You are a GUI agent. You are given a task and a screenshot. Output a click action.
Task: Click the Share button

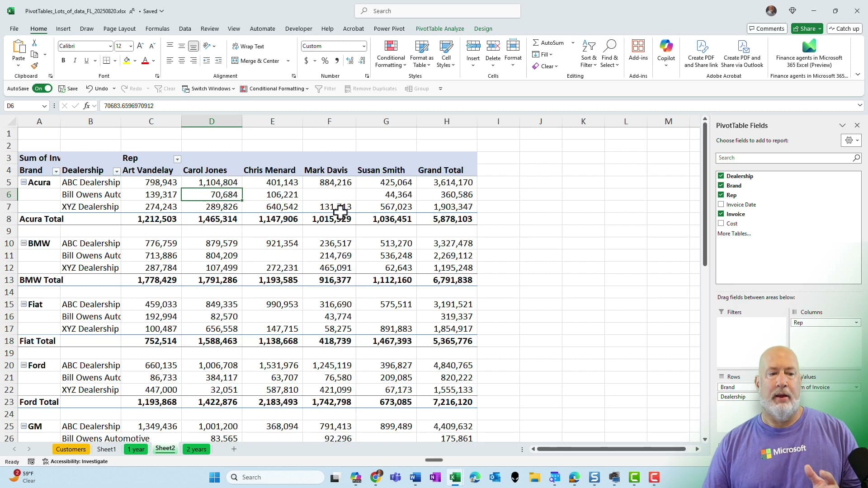(807, 28)
